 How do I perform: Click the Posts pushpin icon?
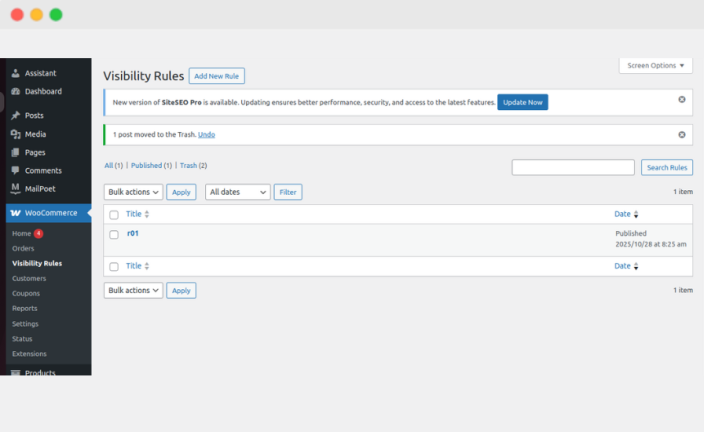coord(15,116)
